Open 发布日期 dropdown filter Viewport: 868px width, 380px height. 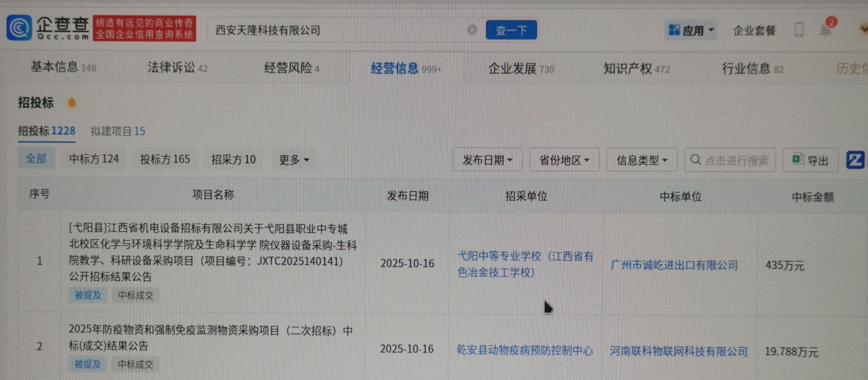487,160
